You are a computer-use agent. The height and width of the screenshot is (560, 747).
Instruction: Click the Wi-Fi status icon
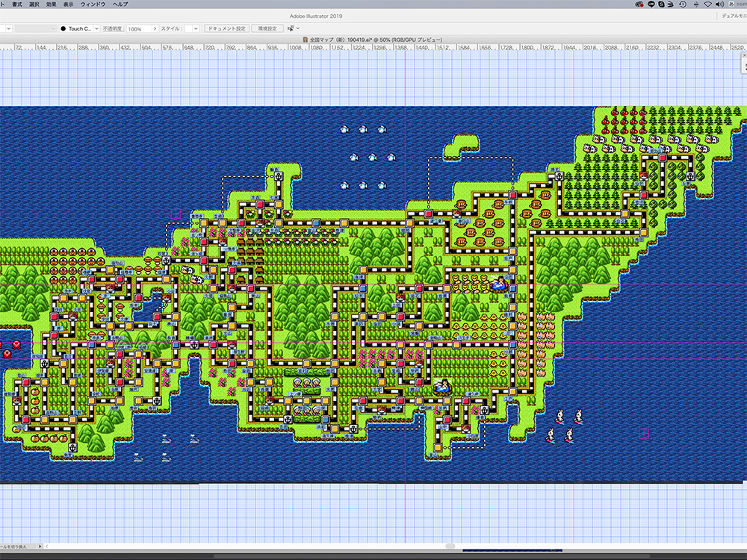tap(707, 4)
